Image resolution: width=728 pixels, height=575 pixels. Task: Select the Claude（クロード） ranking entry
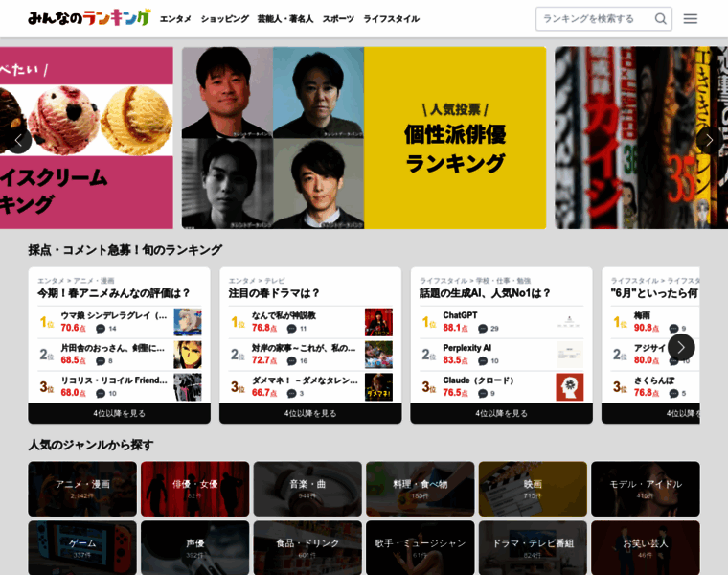click(501, 387)
